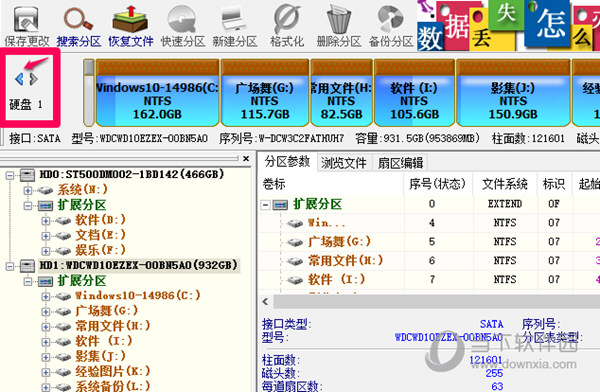
Task: Open the 扇区编辑 tab
Action: point(400,163)
